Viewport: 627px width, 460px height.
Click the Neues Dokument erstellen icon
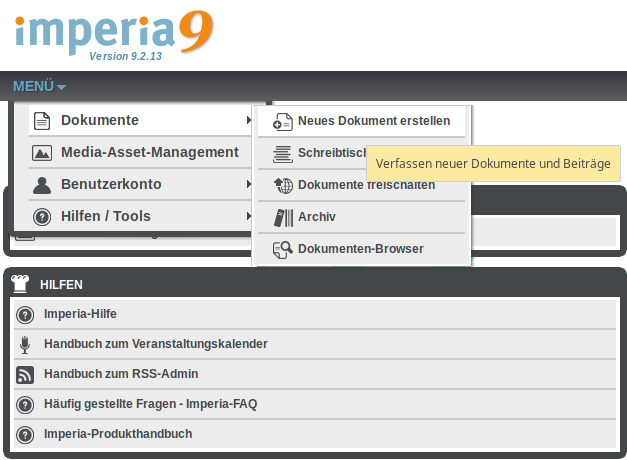click(x=282, y=122)
